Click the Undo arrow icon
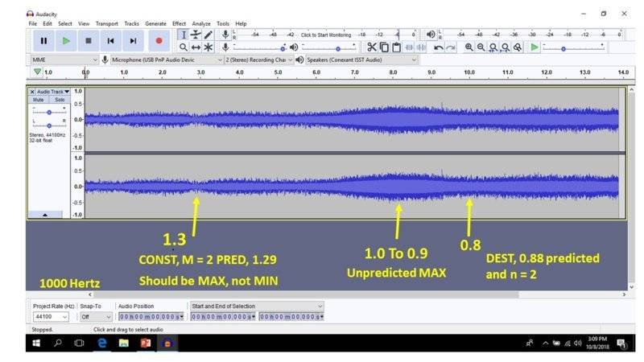 coord(438,47)
